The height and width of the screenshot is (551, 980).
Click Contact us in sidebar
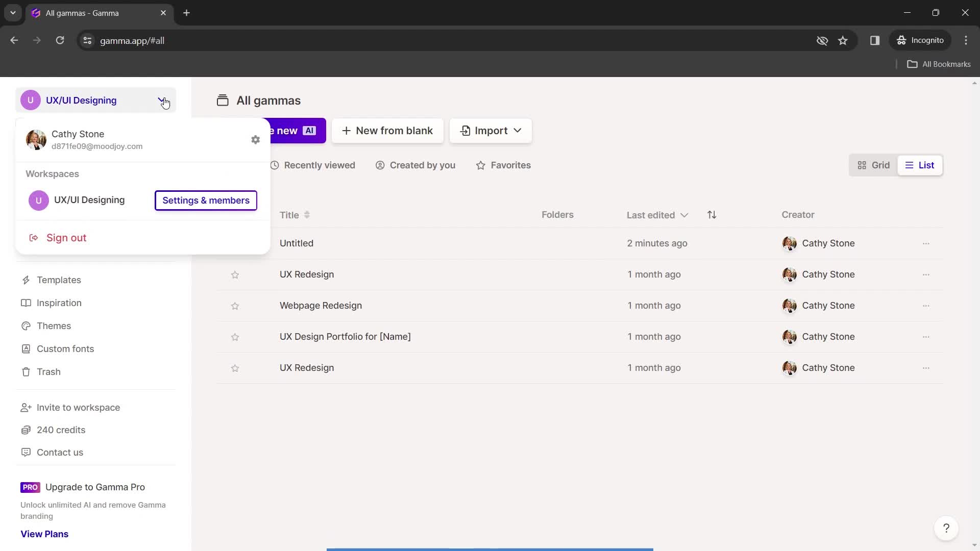pos(60,453)
